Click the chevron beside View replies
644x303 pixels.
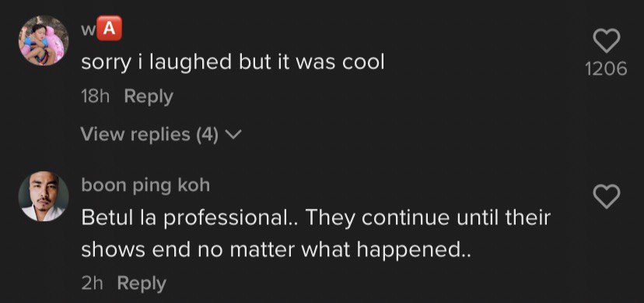point(233,135)
